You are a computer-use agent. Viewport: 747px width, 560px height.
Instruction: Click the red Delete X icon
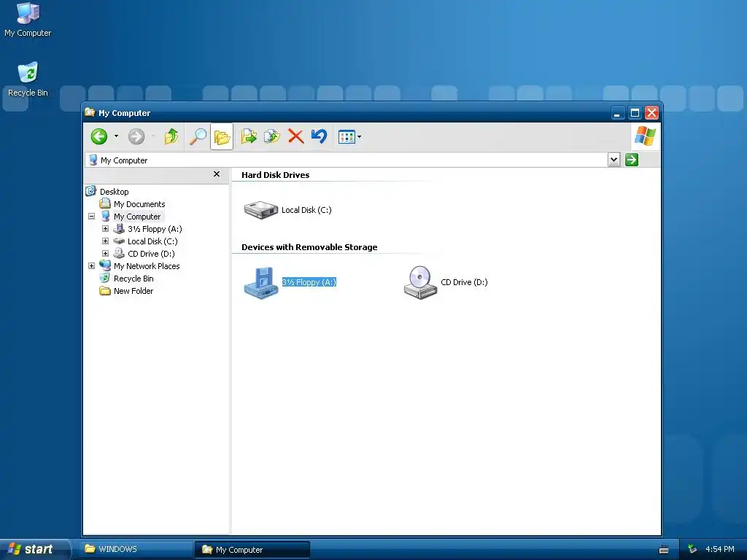[x=296, y=136]
